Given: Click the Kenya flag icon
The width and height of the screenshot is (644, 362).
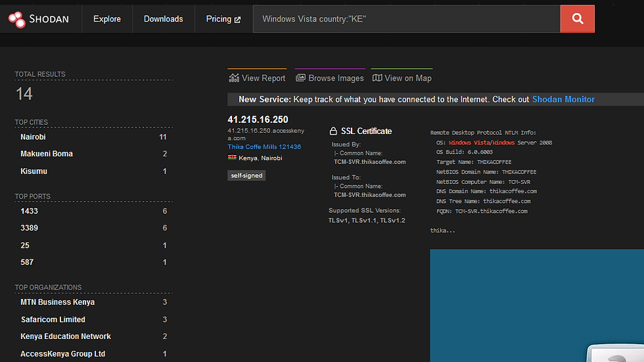Looking at the screenshot, I should tap(232, 157).
